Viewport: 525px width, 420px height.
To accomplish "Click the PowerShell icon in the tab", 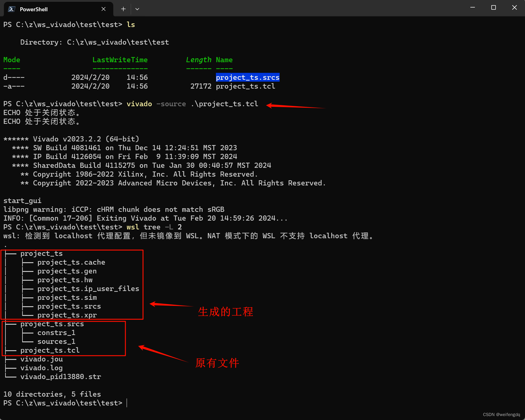I will tap(12, 9).
